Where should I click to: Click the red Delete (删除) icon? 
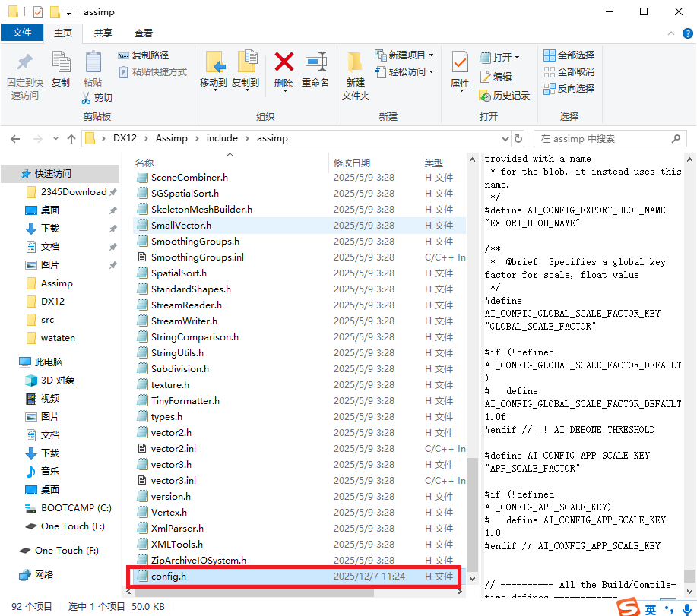tap(284, 62)
